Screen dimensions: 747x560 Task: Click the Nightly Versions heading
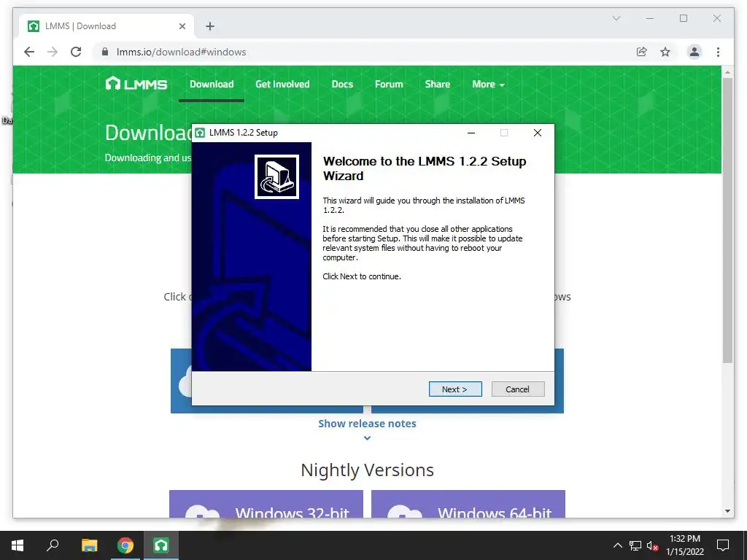(x=368, y=470)
